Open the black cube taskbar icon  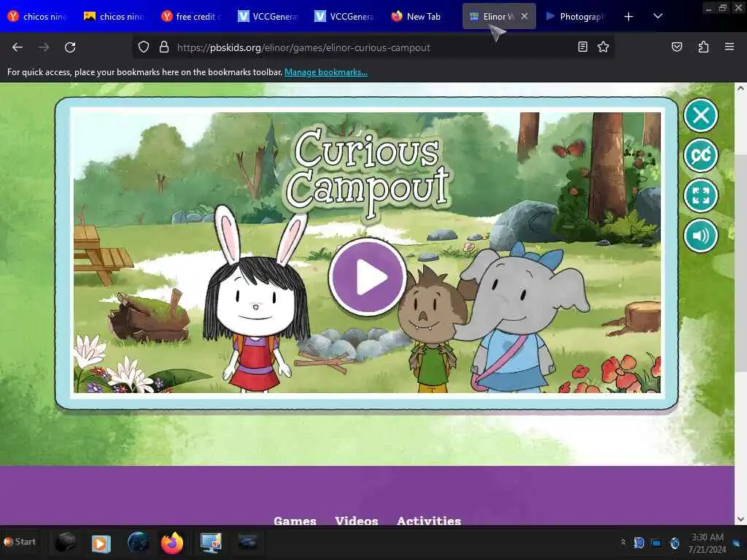(x=65, y=542)
